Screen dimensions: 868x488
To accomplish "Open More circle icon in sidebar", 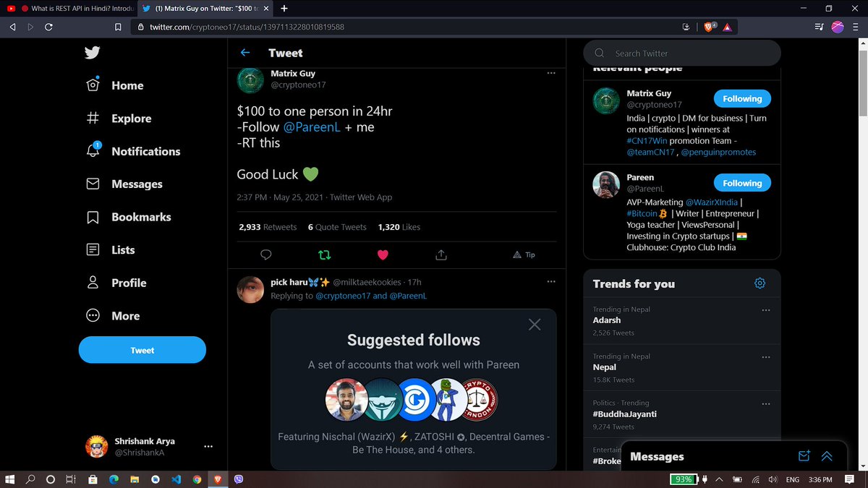I will [93, 316].
